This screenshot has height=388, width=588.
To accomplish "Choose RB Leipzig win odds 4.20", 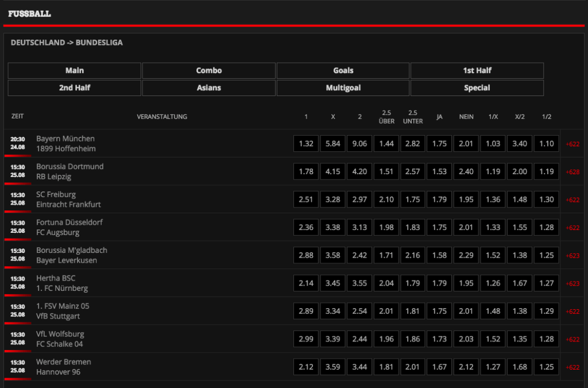I will click(359, 171).
